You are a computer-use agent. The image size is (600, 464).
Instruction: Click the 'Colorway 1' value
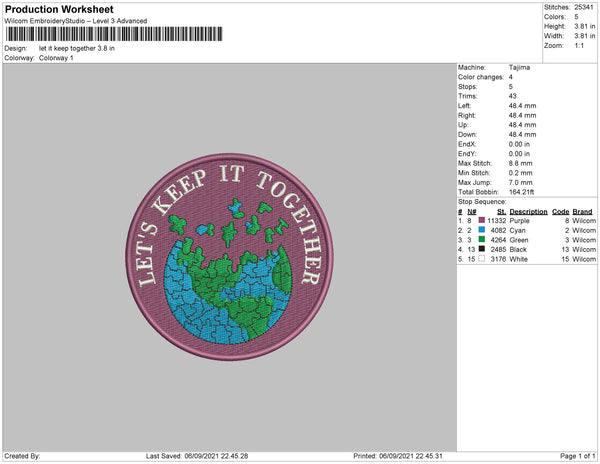[56, 58]
